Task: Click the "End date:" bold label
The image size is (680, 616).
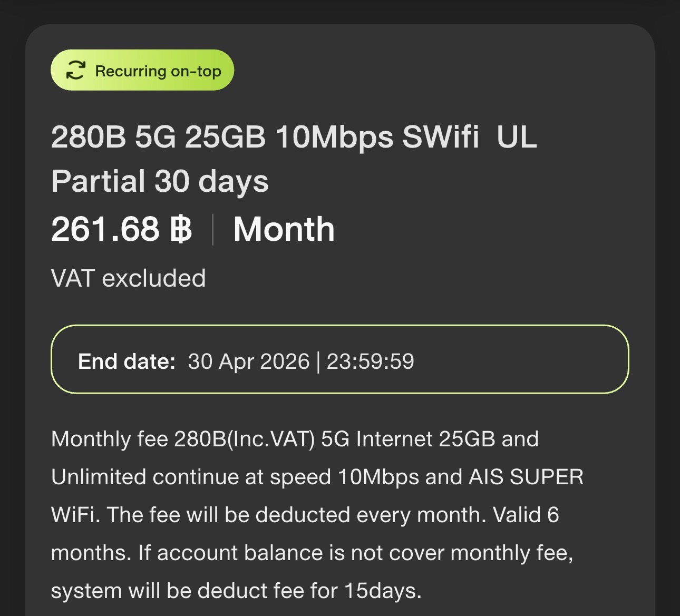Action: 127,361
